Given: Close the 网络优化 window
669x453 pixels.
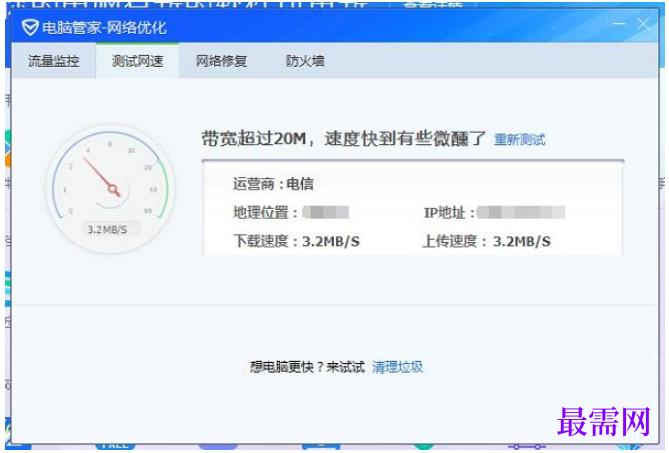Looking at the screenshot, I should coord(643,24).
